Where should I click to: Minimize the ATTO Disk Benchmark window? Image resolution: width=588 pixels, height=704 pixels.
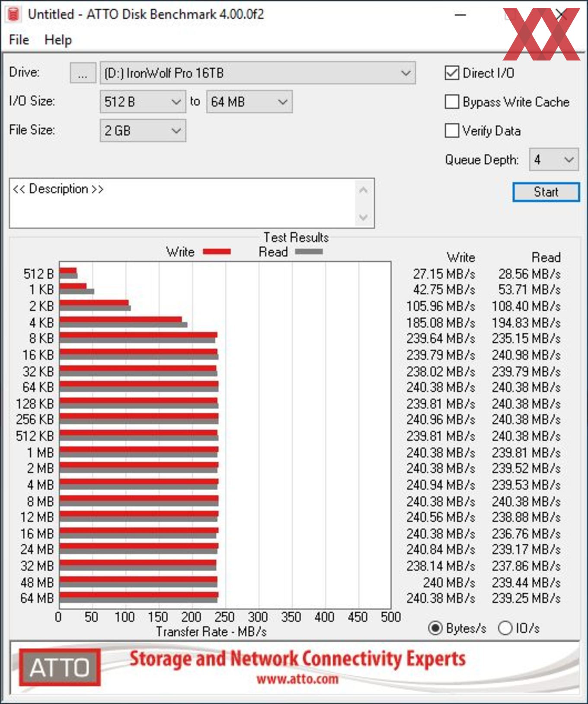(461, 15)
